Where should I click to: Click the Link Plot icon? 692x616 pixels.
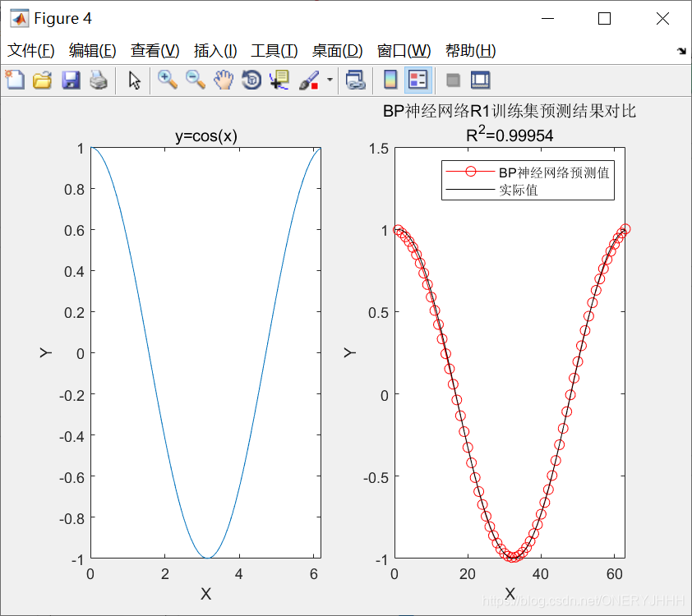[x=356, y=80]
